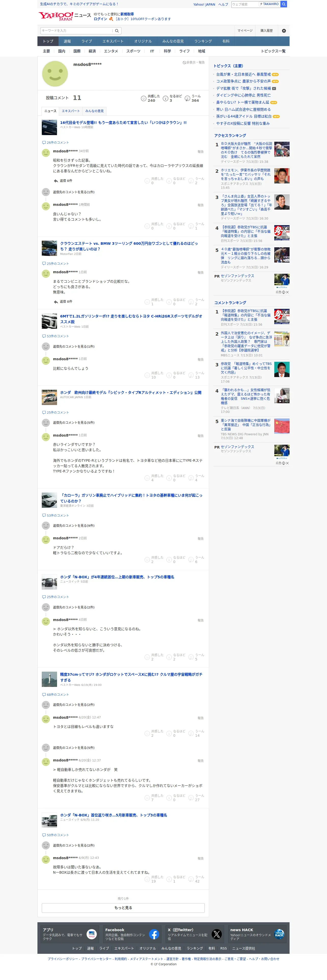
Task: Click the msdos8 large profile avatar
Action: click(x=55, y=74)
